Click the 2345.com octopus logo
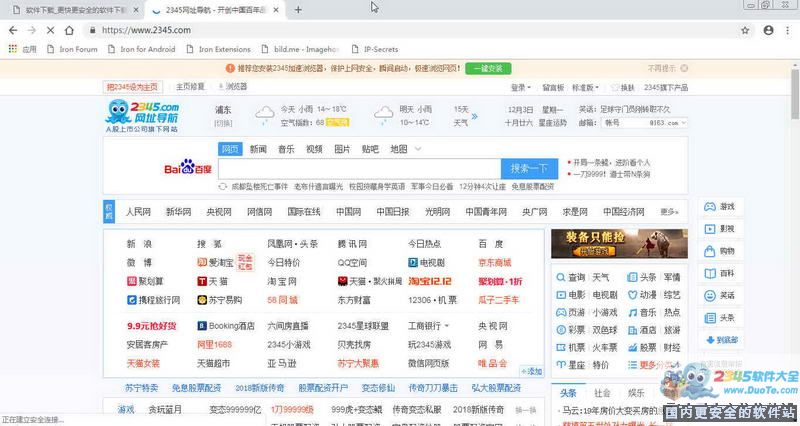The height and width of the screenshot is (426, 800). pos(142,115)
